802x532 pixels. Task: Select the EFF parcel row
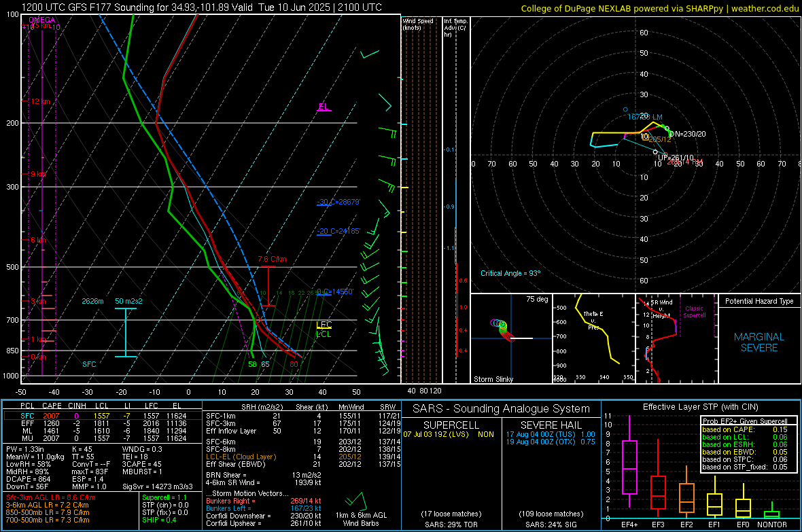point(103,423)
